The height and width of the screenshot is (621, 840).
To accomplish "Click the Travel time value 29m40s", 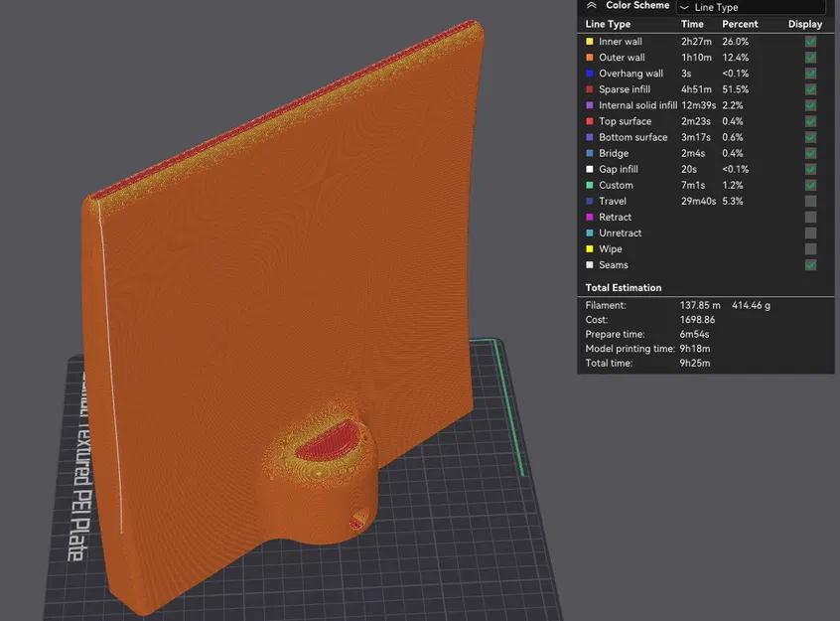I will (698, 201).
